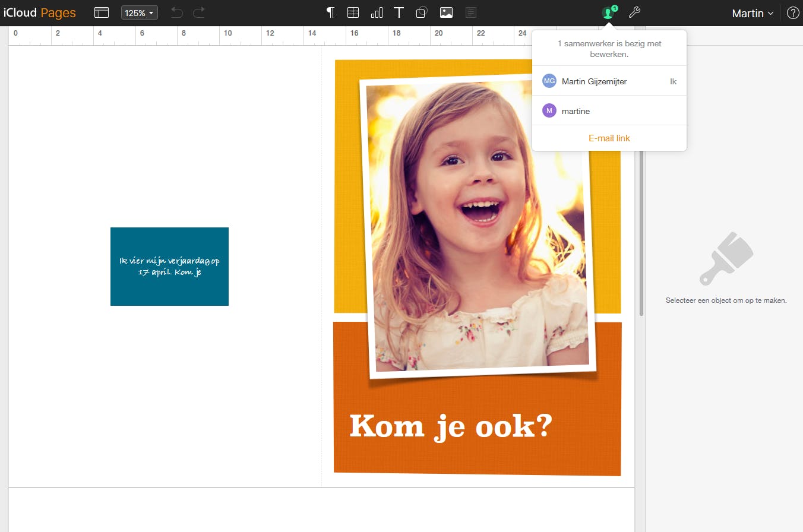Select the paragraph styles tool
Screen dimensions: 803x532
330,12
